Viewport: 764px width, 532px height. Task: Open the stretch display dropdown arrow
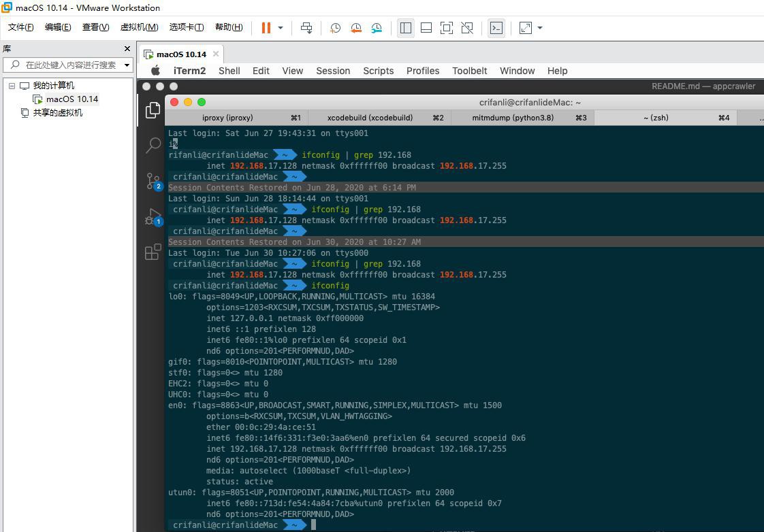(x=540, y=28)
